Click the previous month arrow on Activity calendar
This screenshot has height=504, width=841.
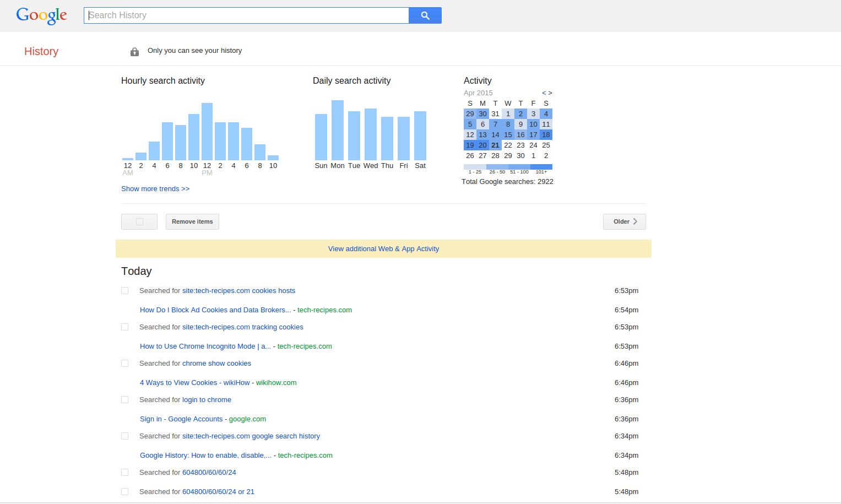[x=542, y=93]
